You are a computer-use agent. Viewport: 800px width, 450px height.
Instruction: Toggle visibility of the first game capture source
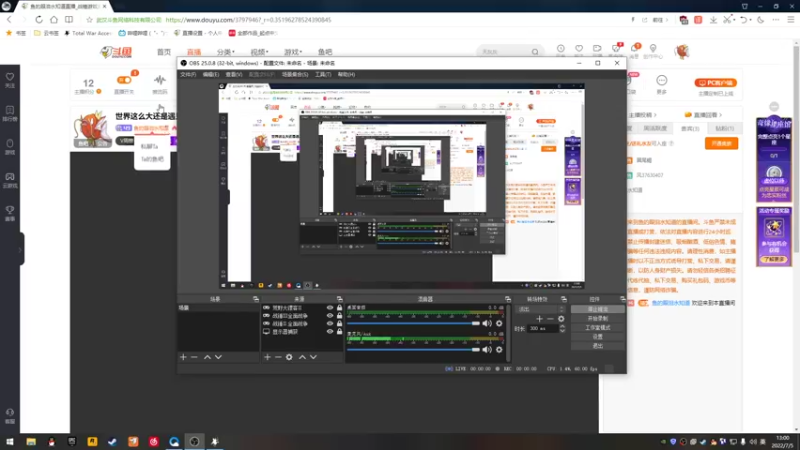[330, 308]
